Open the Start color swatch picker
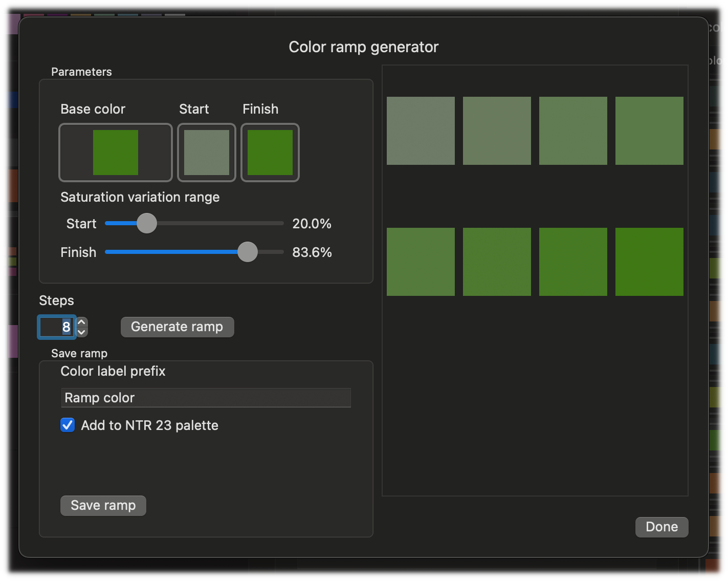Image resolution: width=728 pixels, height=581 pixels. 206,153
